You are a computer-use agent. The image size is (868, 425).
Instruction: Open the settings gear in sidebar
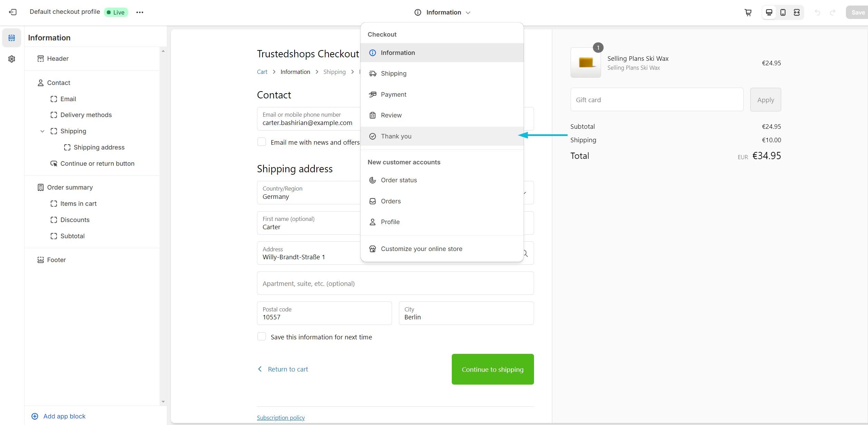tap(12, 59)
